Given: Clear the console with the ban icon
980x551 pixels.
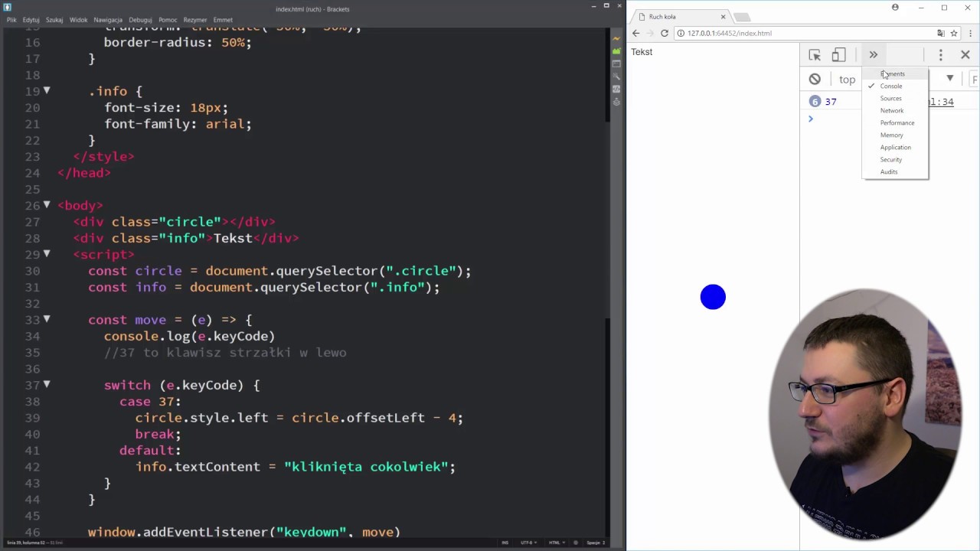Looking at the screenshot, I should [815, 79].
